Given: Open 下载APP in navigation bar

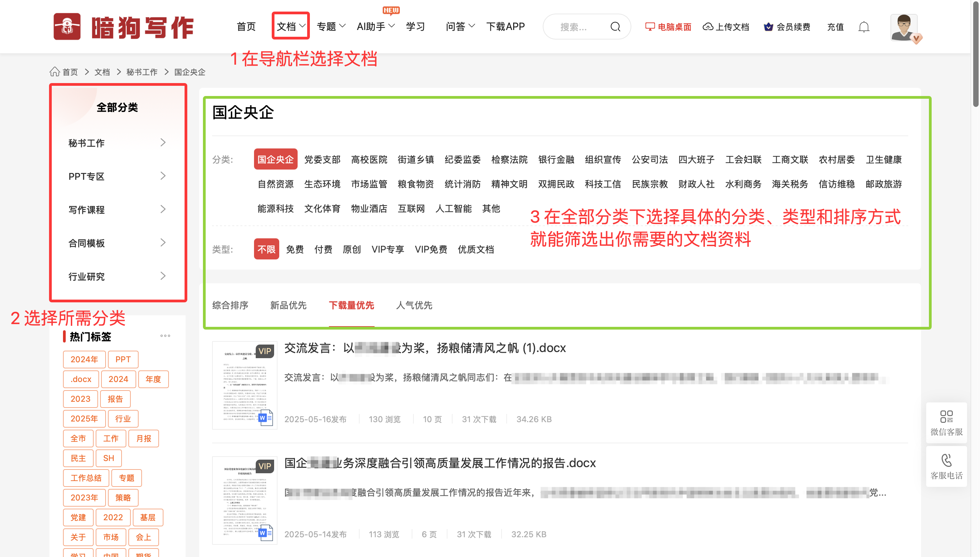Looking at the screenshot, I should coord(505,27).
